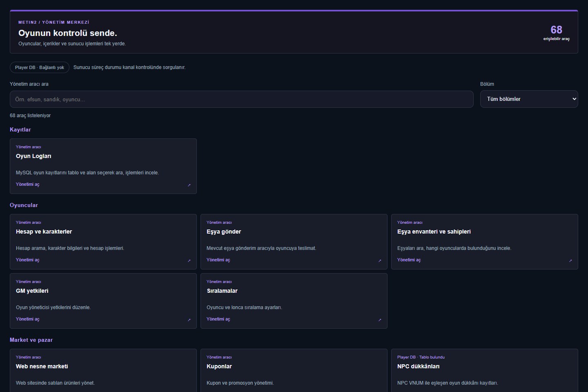
Task: Open Yönetimi aç link under Hesap ve karakterler
Action: [x=28, y=260]
